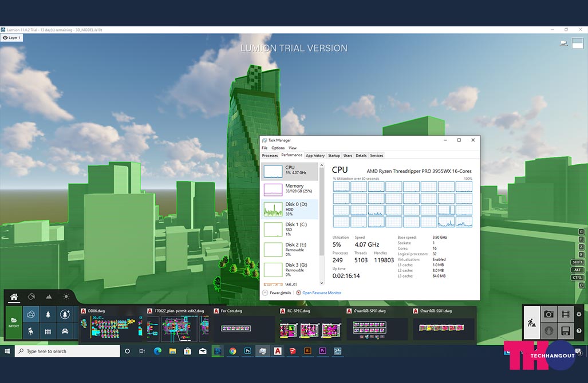
Task: Click the 'Type here to search' taskbar box
Action: [68, 351]
